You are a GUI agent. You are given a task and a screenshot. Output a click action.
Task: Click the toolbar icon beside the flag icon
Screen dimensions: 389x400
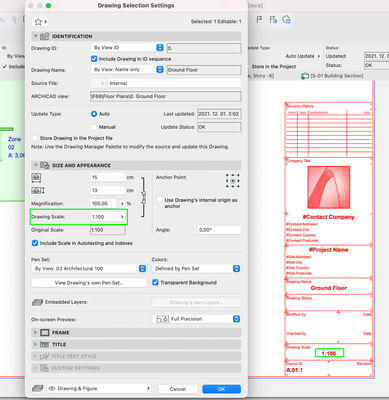[273, 20]
